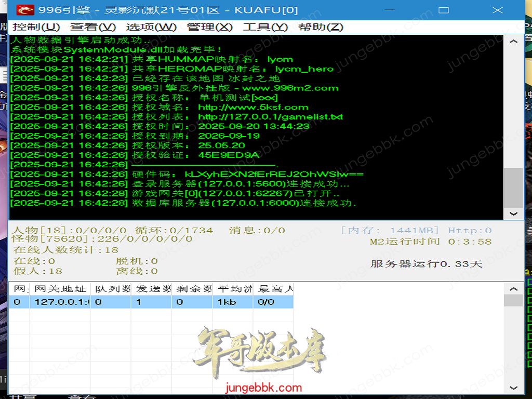Image resolution: width=532 pixels, height=399 pixels.
Task: Click the 996引擎 app icon in title bar
Action: tap(24, 10)
